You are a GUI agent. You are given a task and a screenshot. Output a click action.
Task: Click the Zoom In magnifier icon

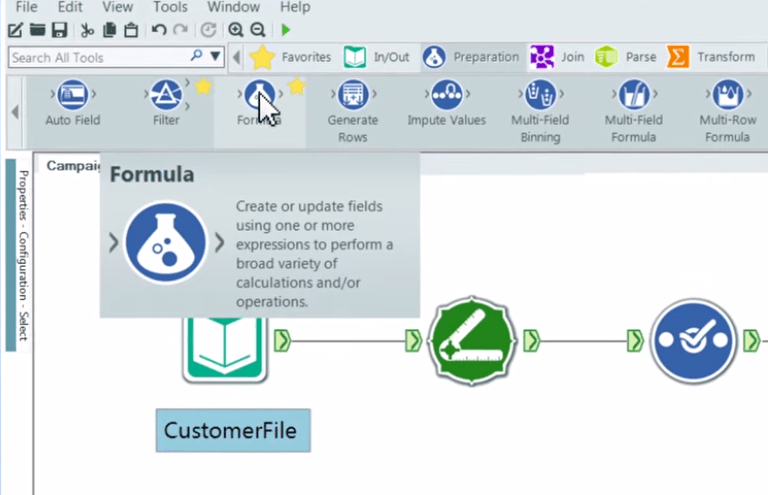pyautogui.click(x=236, y=30)
